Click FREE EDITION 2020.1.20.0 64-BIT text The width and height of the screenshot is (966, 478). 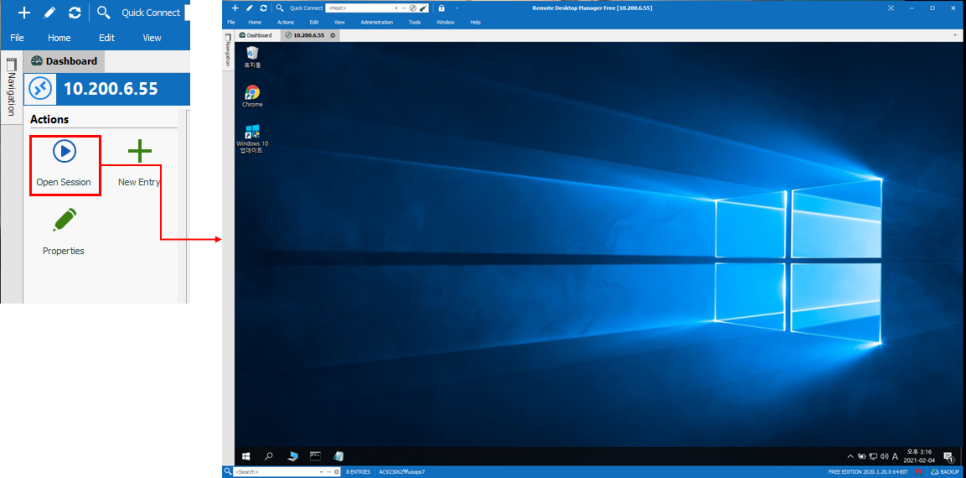point(867,472)
